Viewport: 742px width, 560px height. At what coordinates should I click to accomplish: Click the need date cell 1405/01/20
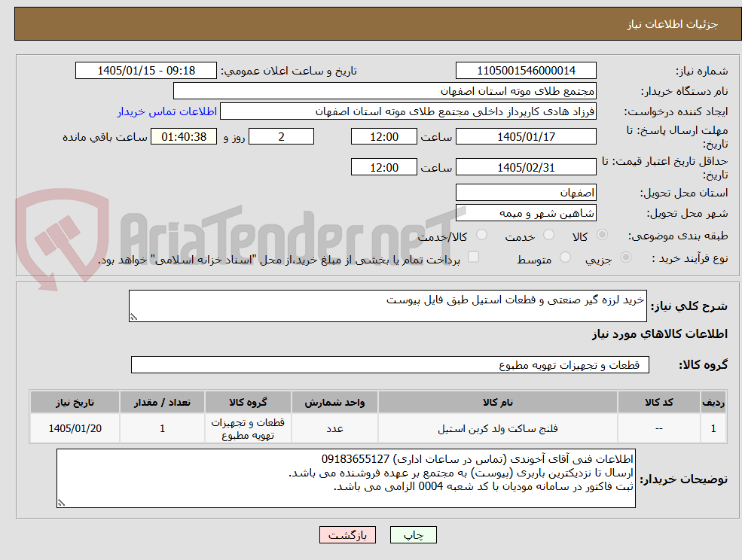tap(75, 428)
